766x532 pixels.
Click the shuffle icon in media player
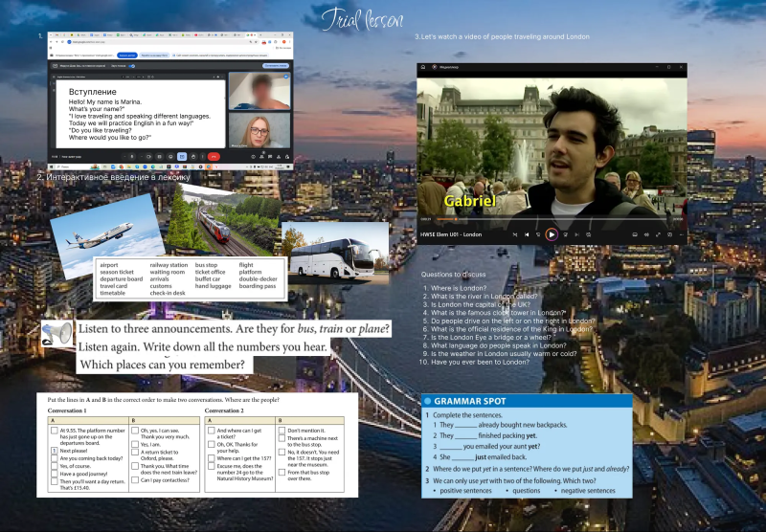(515, 234)
